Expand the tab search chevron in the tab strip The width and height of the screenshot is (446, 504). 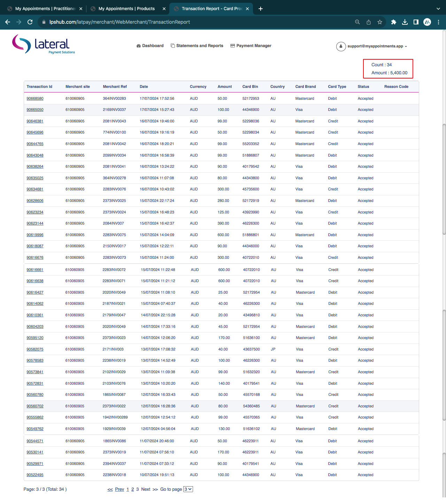tap(438, 9)
